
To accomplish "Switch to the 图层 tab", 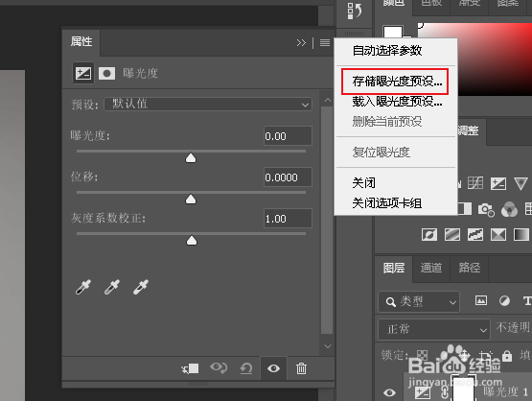I will (x=394, y=269).
